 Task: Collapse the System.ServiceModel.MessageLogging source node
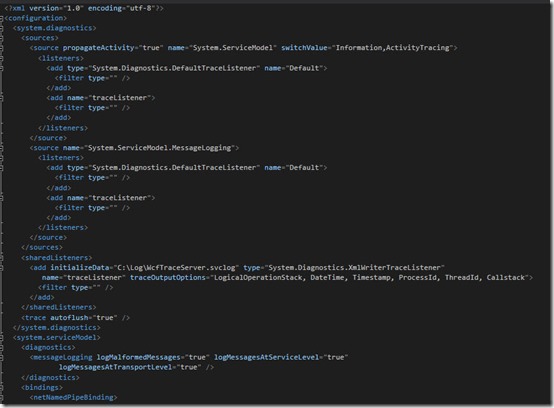(x=1, y=148)
